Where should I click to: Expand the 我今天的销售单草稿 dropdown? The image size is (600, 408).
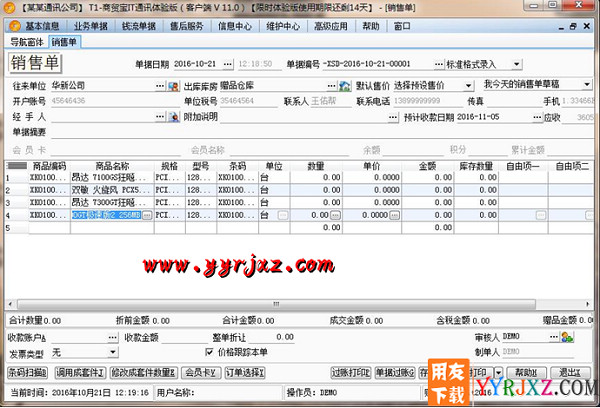[x=587, y=84]
